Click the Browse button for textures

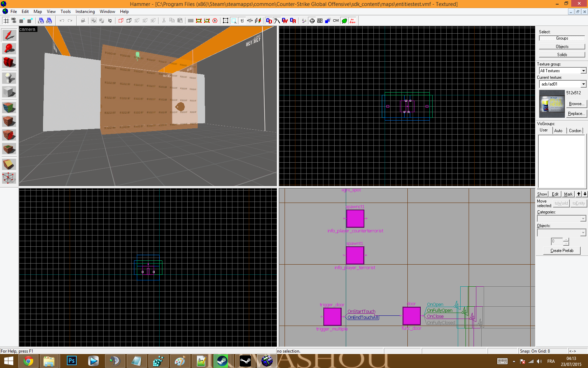tap(576, 104)
